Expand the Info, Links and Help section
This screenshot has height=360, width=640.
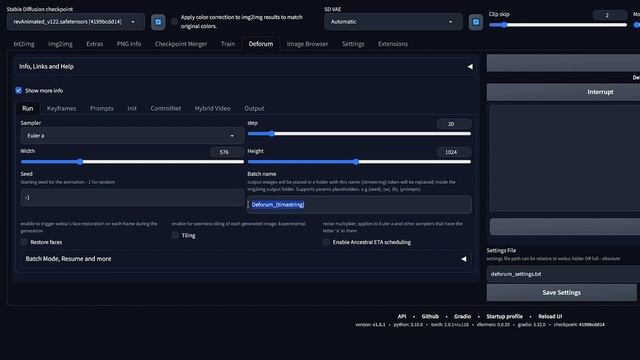[246, 67]
